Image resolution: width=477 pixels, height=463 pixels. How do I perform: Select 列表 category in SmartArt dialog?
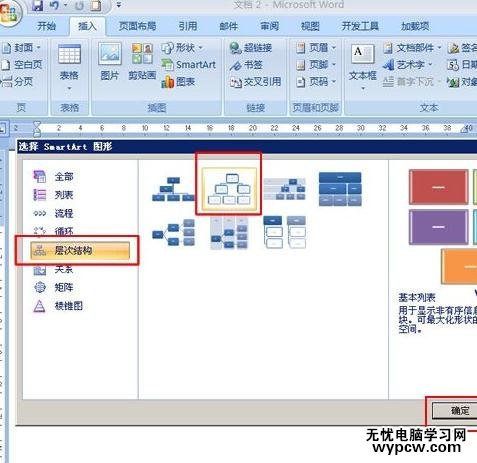(x=53, y=195)
